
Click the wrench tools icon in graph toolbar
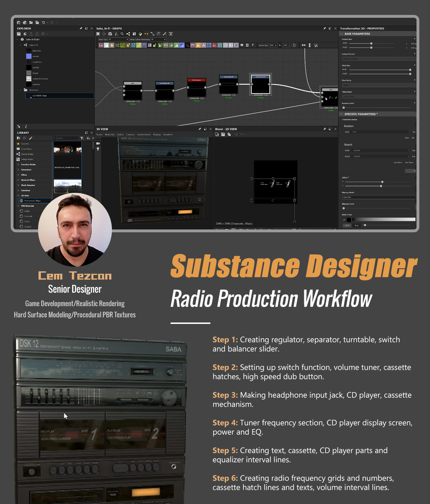pyautogui.click(x=165, y=34)
